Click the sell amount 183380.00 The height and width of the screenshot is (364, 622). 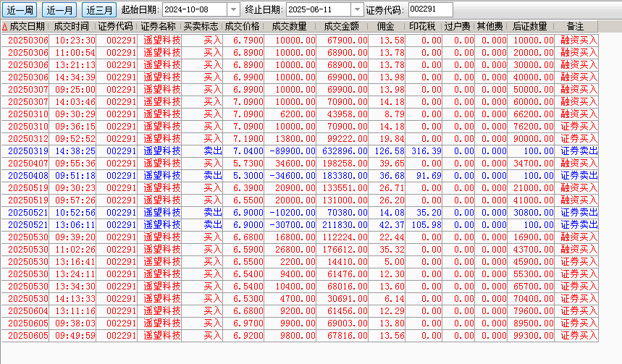point(345,176)
